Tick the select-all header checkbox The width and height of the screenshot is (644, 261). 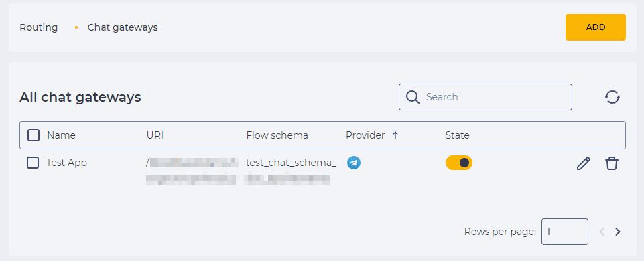[x=34, y=135]
